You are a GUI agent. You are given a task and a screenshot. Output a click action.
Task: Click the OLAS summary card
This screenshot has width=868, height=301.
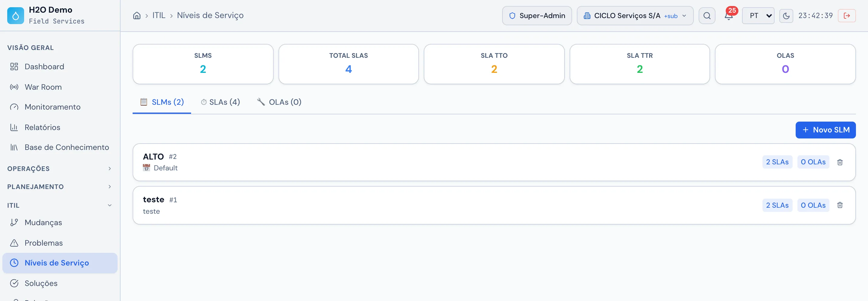click(785, 64)
